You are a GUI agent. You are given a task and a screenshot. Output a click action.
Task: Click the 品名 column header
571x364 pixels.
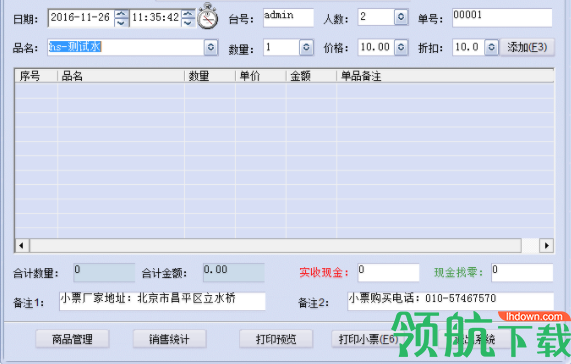pyautogui.click(x=121, y=76)
